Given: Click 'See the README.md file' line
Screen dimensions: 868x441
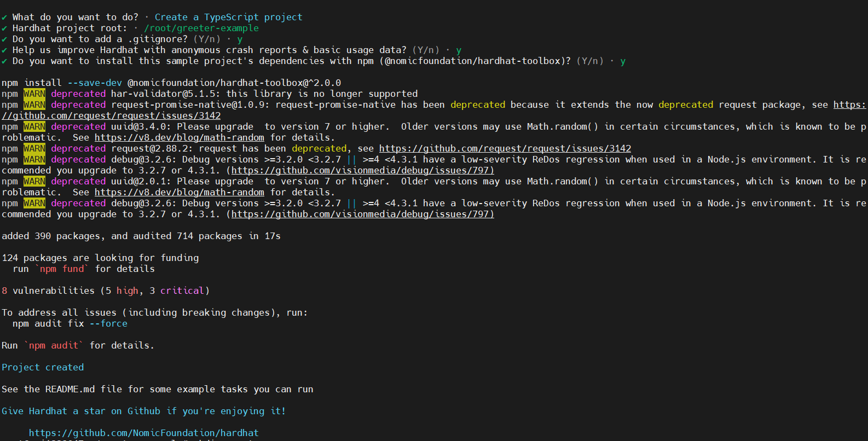Looking at the screenshot, I should tap(158, 389).
